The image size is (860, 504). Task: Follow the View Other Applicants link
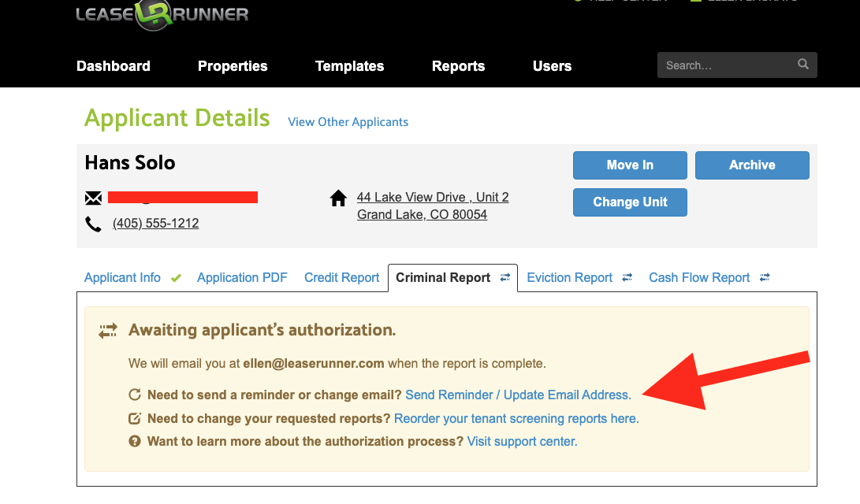coord(348,122)
